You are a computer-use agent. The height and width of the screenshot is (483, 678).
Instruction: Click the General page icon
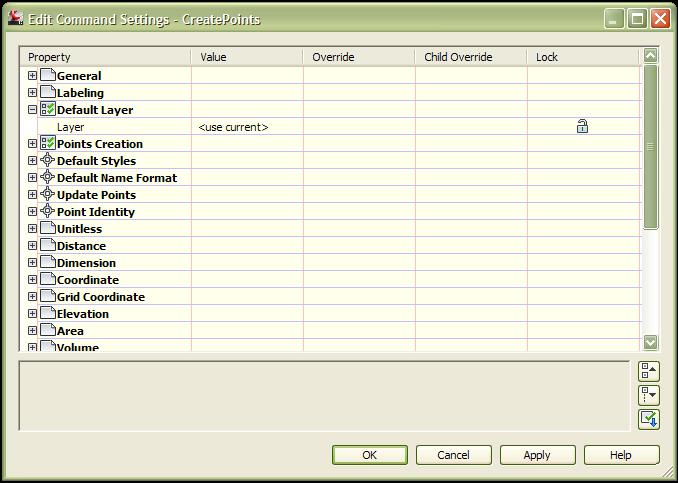(x=48, y=75)
